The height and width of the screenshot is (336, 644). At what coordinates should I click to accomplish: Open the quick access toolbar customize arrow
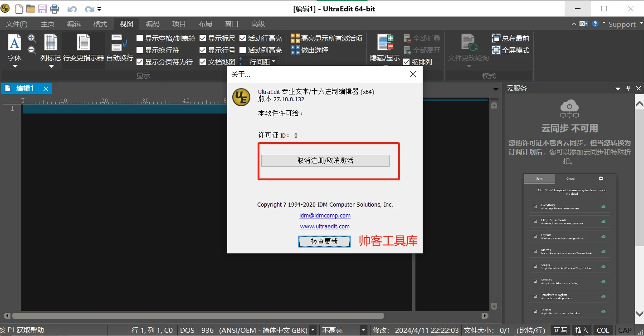pos(99,9)
